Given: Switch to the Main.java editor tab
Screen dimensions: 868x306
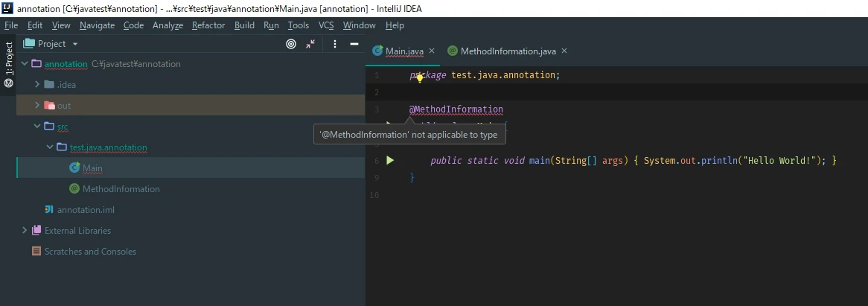Looking at the screenshot, I should coord(404,51).
